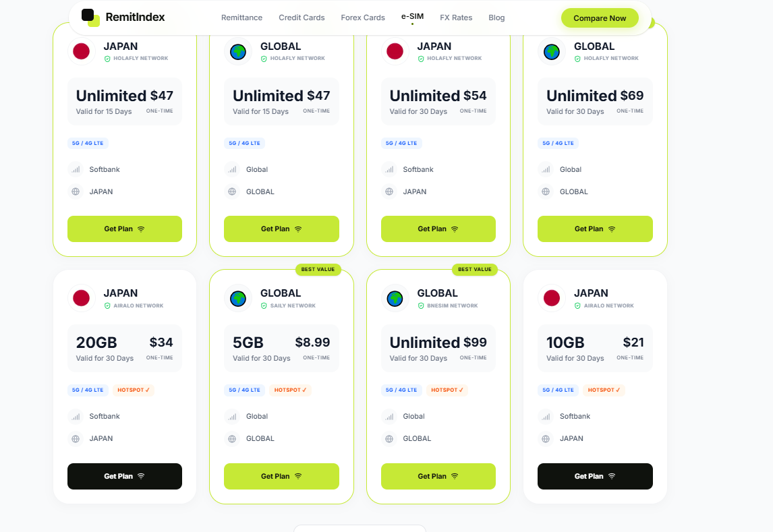Image resolution: width=773 pixels, height=532 pixels.
Task: Open the Remittance menu item
Action: coord(241,18)
